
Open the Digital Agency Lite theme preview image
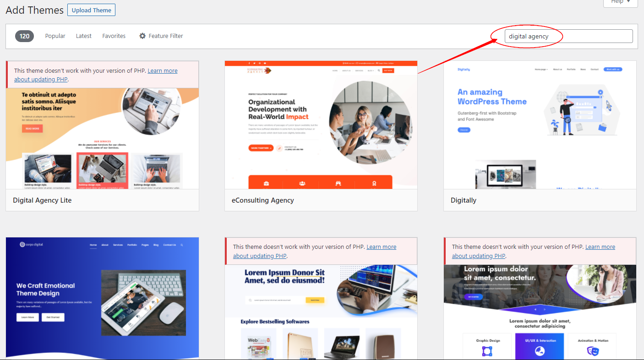[102, 138]
